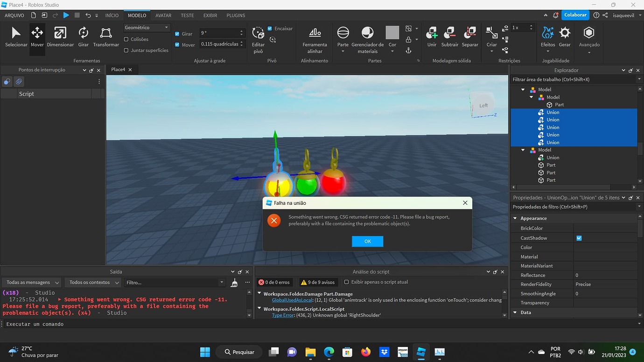The width and height of the screenshot is (644, 362).
Task: Use the Subtrair negate tool
Action: (x=450, y=37)
